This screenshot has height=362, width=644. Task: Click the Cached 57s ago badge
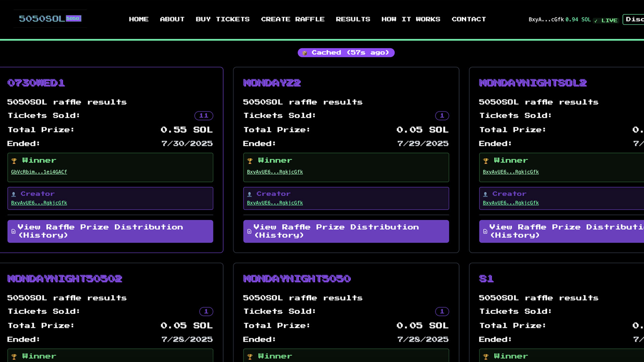[346, 53]
